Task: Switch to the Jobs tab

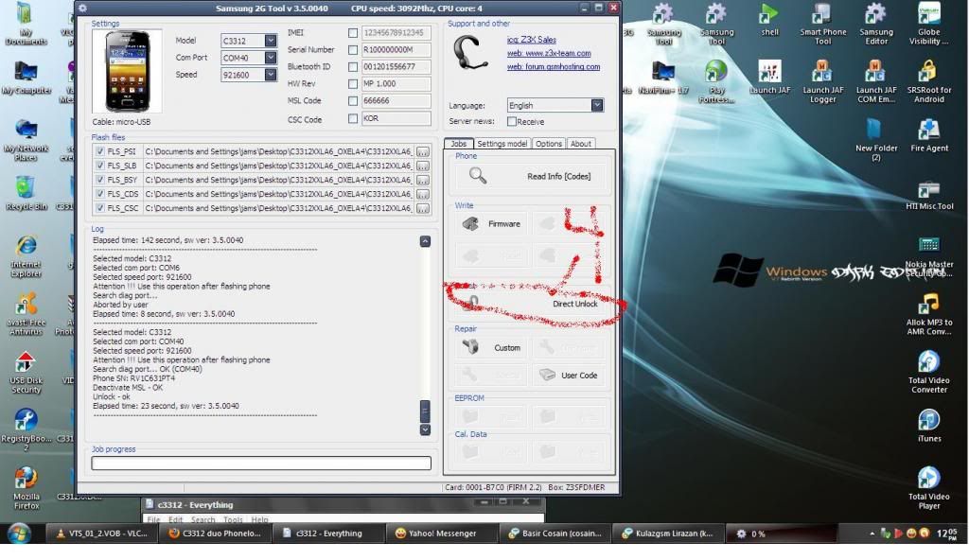Action: 459,144
